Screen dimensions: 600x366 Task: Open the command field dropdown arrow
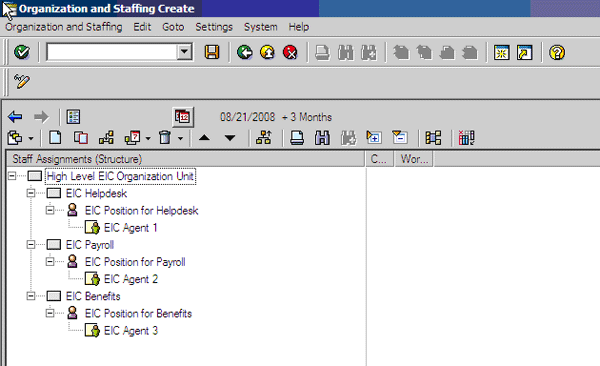184,52
